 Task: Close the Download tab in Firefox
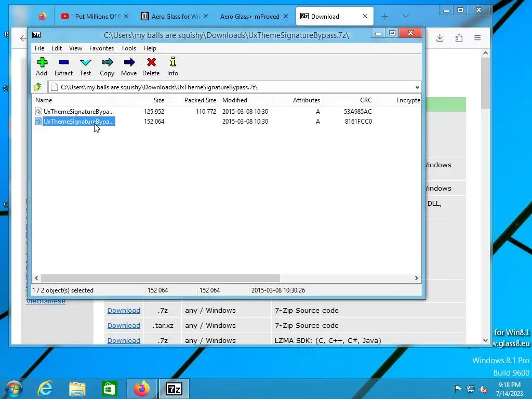365,16
